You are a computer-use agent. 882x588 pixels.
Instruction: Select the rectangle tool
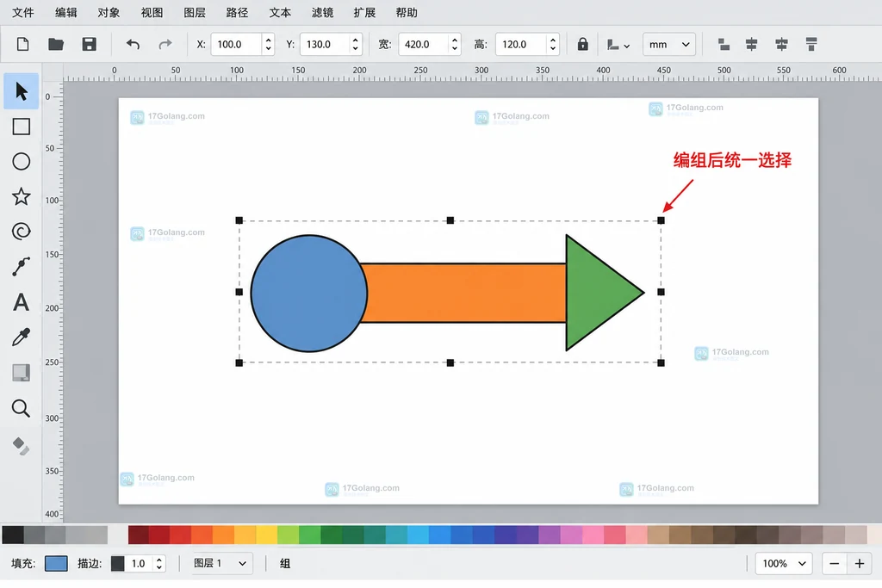click(x=22, y=127)
